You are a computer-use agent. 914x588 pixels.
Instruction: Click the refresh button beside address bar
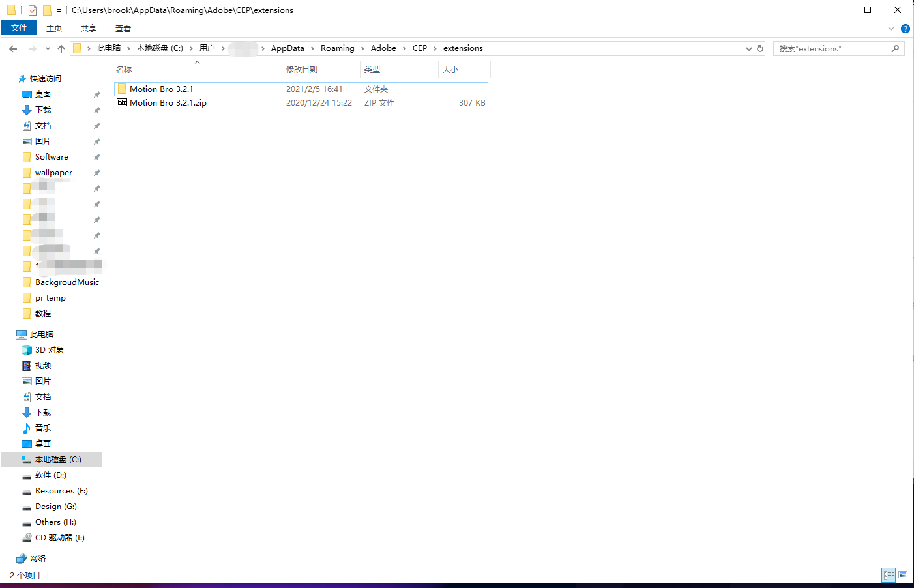pos(759,49)
